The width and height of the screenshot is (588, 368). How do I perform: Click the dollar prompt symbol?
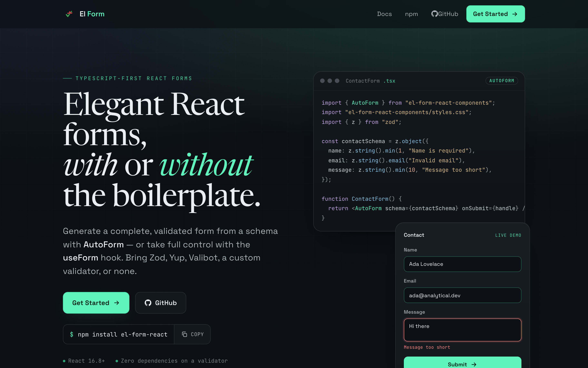(71, 334)
